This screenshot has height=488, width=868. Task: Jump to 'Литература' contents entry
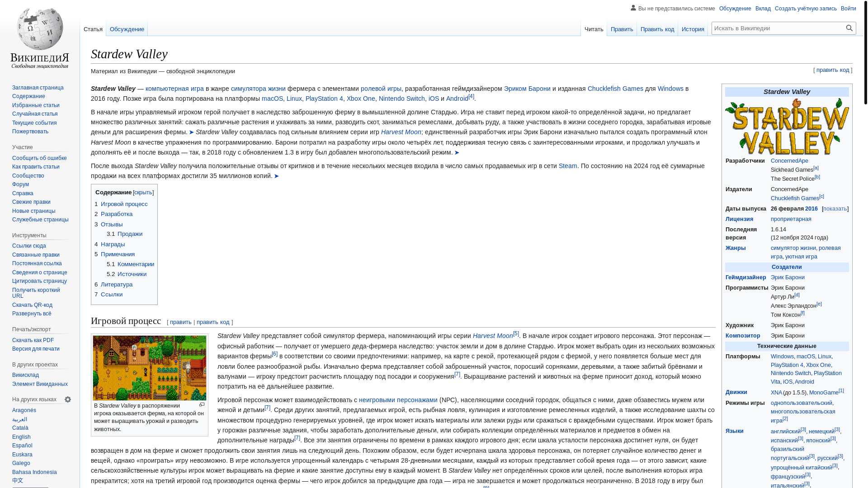point(117,285)
